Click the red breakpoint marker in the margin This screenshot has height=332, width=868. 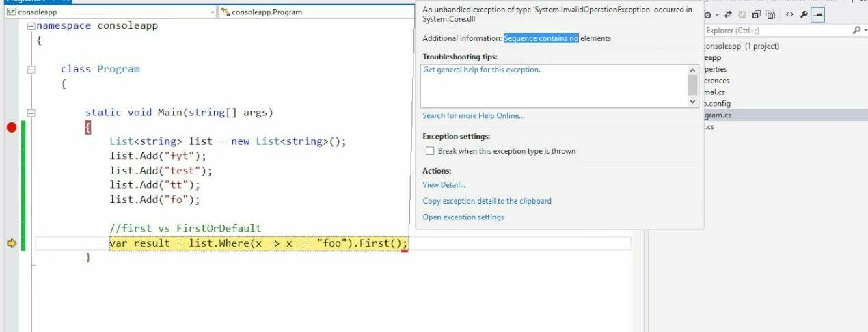click(11, 127)
